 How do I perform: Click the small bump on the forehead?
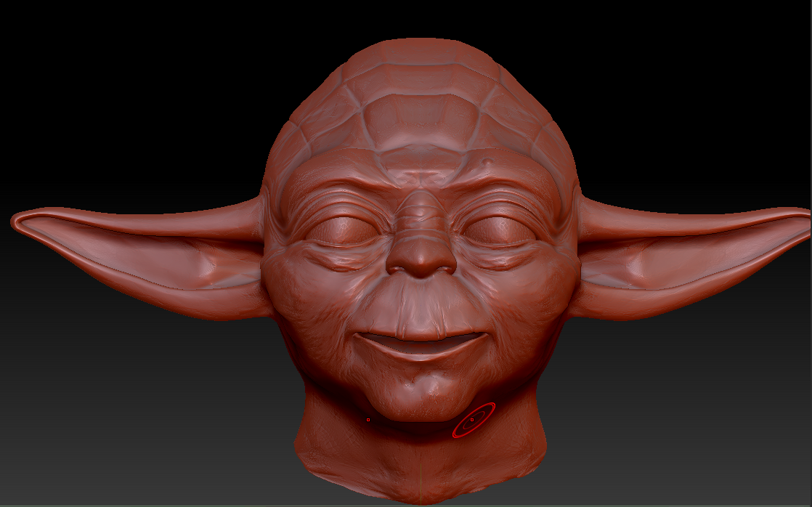tap(486, 162)
